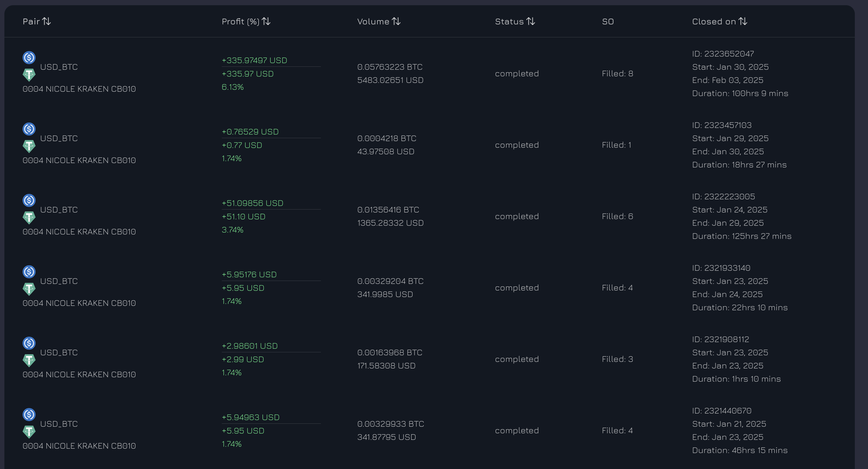Click Tether icon in second row
This screenshot has width=868, height=469.
coord(29,146)
